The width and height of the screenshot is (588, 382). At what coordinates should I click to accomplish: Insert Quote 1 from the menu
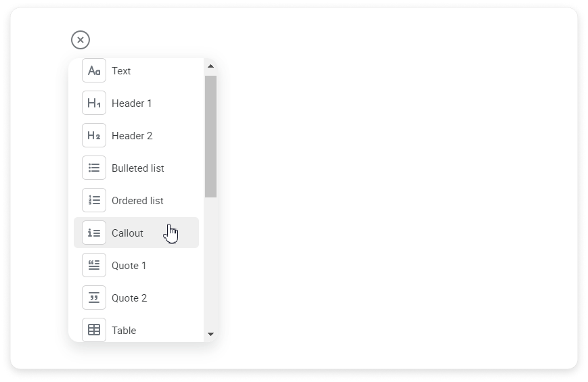(129, 266)
